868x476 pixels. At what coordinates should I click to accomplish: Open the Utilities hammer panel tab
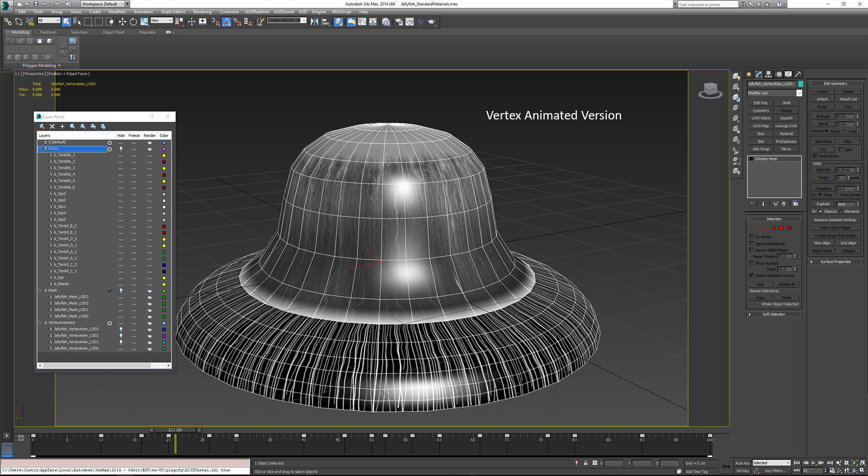[798, 74]
